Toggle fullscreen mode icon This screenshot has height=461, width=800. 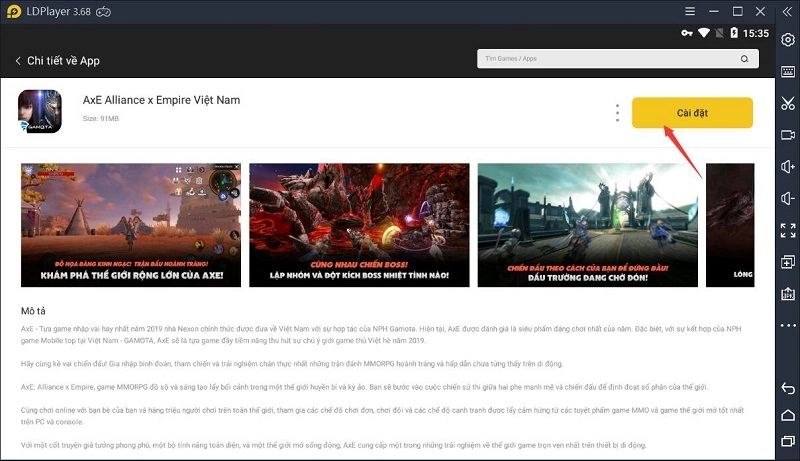pyautogui.click(x=788, y=230)
